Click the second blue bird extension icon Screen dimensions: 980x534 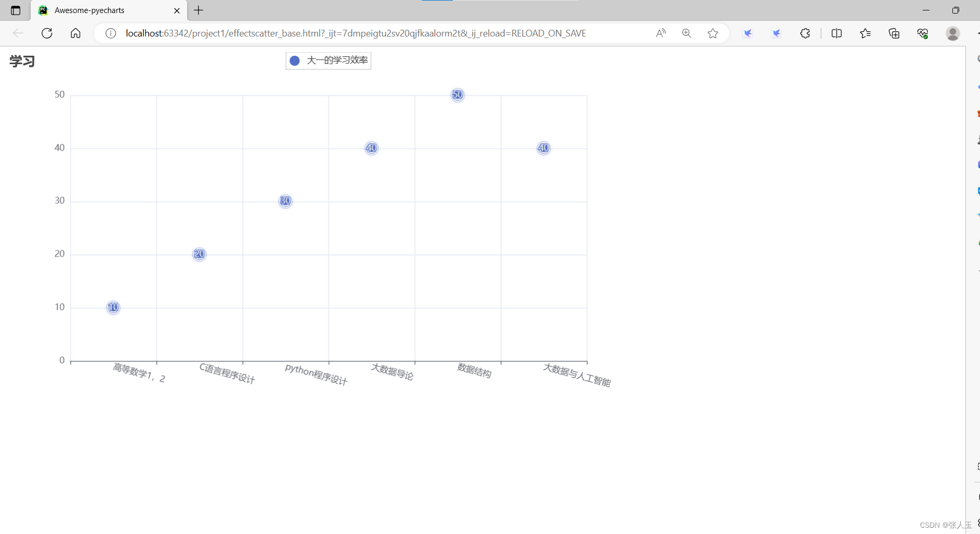click(777, 33)
